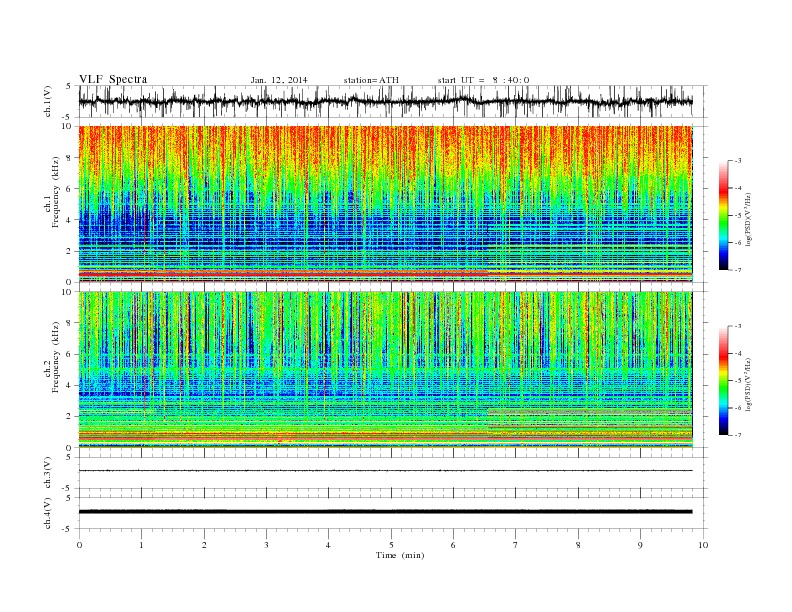Click the '7' tick on the time axis

click(516, 545)
